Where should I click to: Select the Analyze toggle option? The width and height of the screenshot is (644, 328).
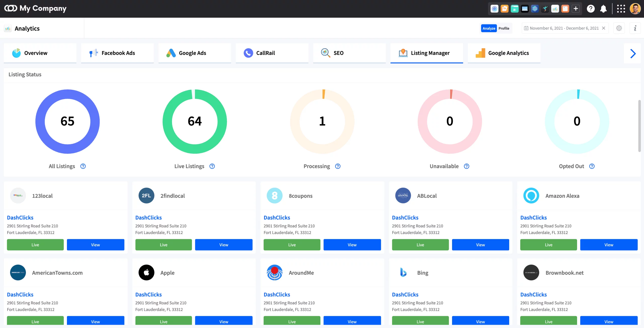[489, 28]
